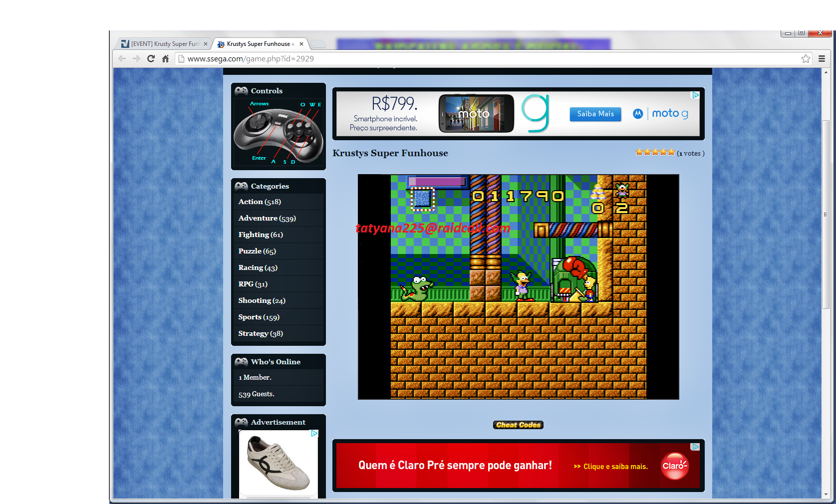Go forward using the browser forward arrow
The height and width of the screenshot is (504, 836).
point(136,58)
